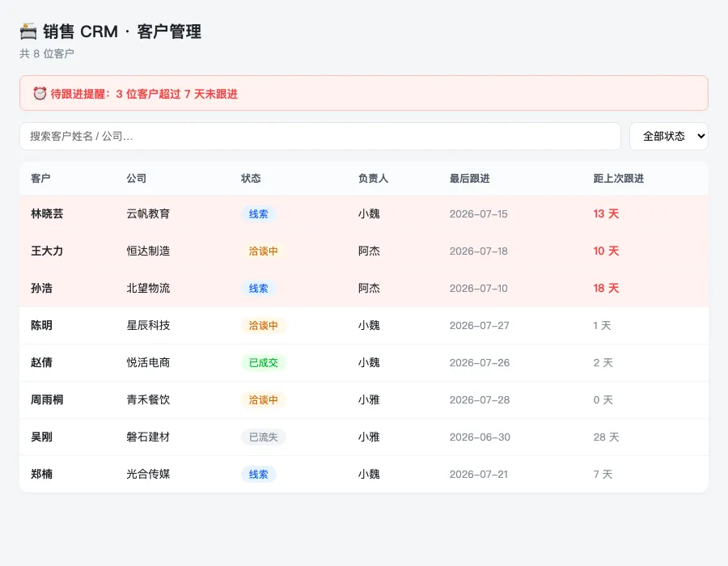Click 已流失 status badge for 吴刚
This screenshot has width=728, height=566.
[263, 437]
